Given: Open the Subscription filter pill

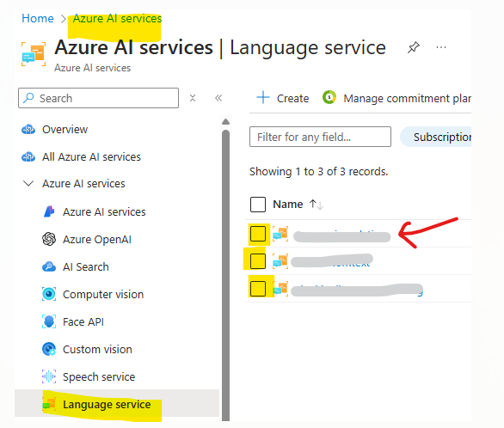Looking at the screenshot, I should tap(436, 137).
